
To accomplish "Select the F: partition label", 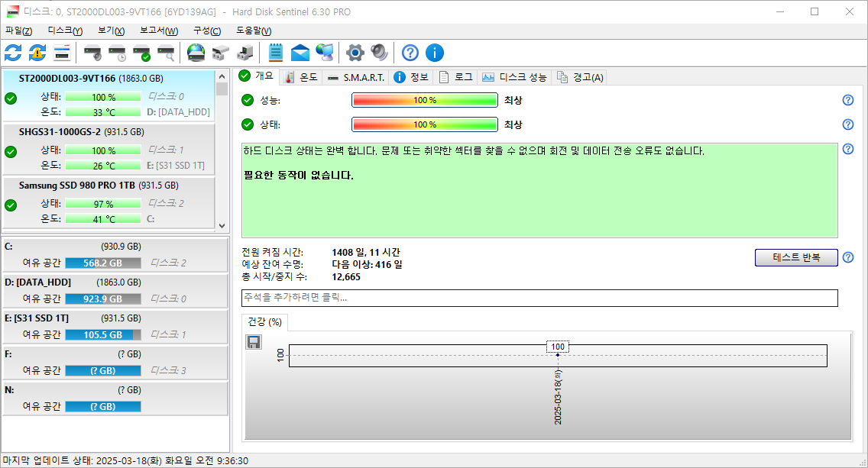I will [x=8, y=354].
